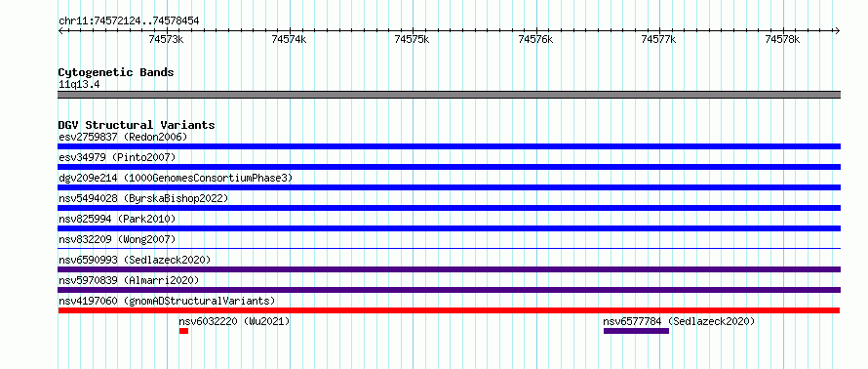
Task: Click the DGV Structural Variants track title
Action: 137,125
